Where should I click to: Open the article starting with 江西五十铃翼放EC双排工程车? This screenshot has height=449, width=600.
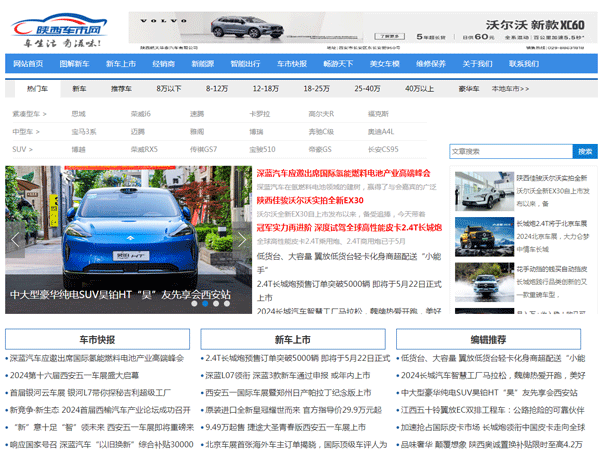pos(492,410)
